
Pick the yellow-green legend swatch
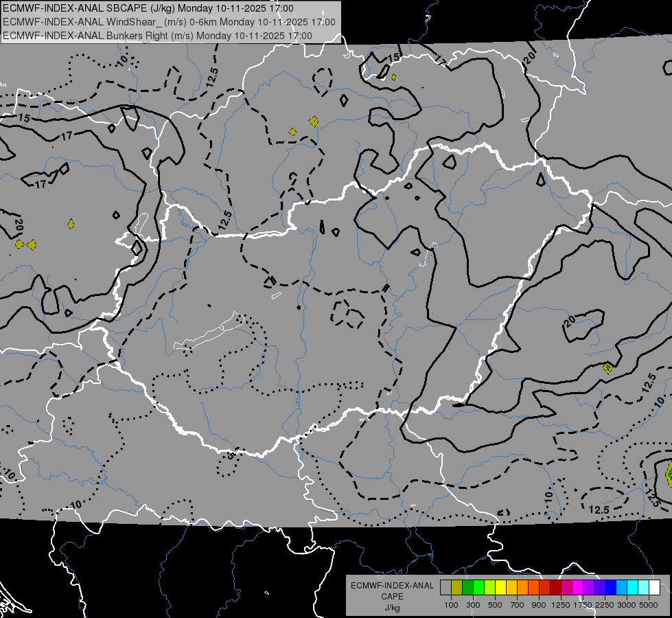pos(489,588)
